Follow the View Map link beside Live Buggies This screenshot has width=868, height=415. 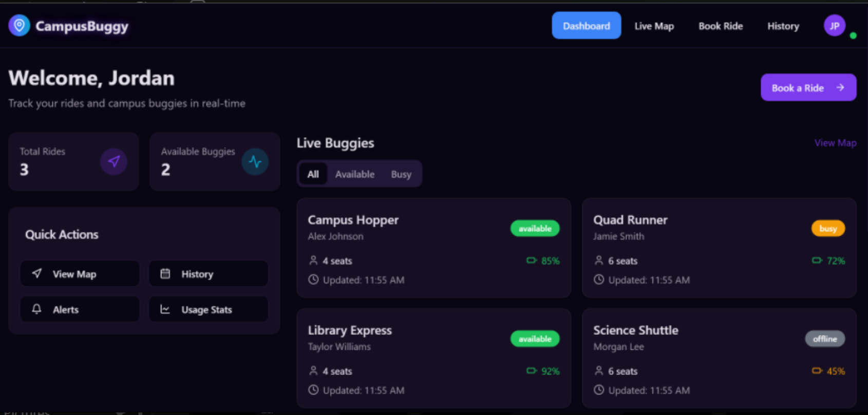click(835, 143)
